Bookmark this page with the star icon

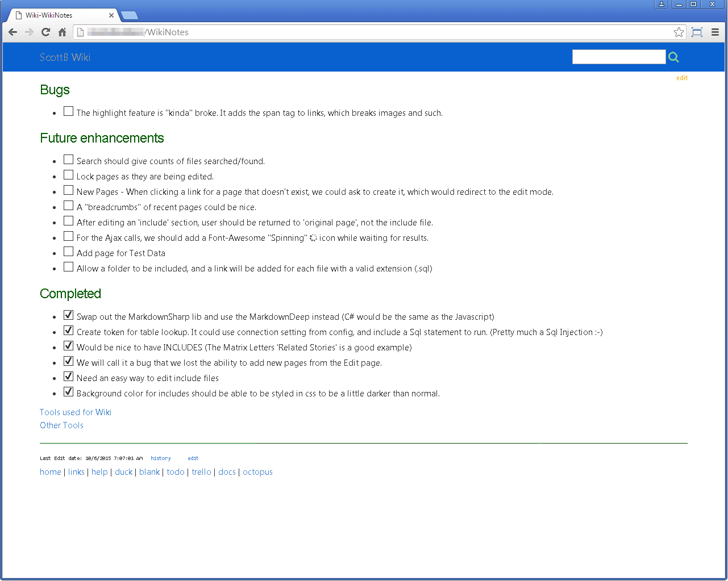click(x=679, y=32)
